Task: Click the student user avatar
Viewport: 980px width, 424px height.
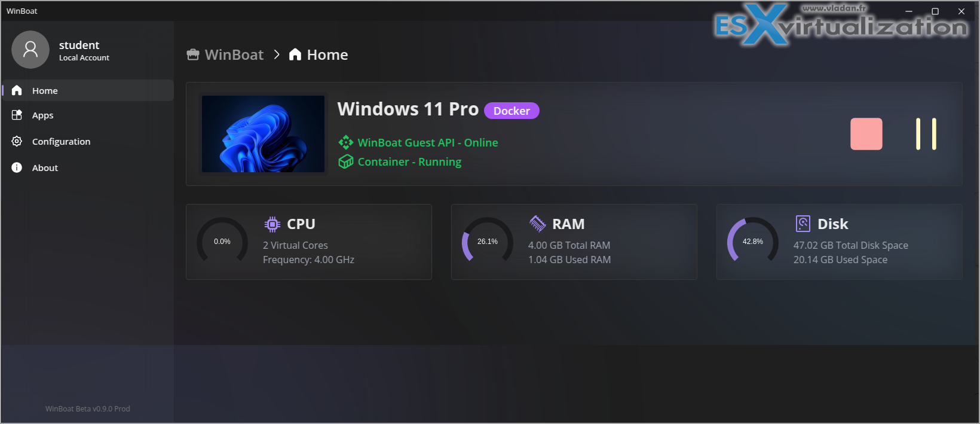Action: [x=30, y=50]
